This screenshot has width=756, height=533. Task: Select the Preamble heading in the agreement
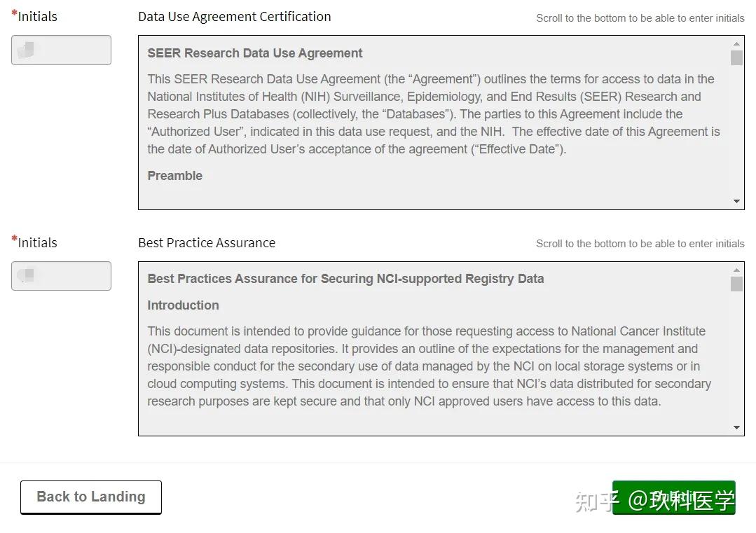174,176
